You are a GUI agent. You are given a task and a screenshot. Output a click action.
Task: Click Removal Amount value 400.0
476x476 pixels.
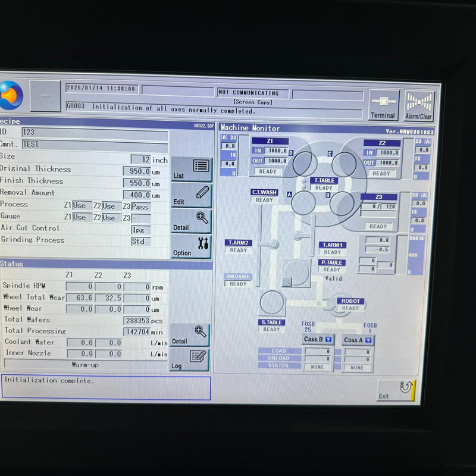coord(137,195)
